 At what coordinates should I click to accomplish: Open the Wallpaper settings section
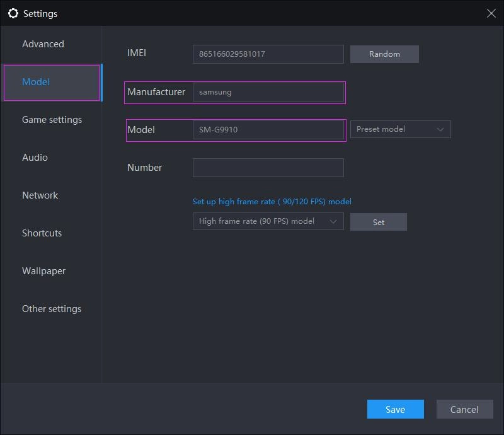[x=45, y=270]
